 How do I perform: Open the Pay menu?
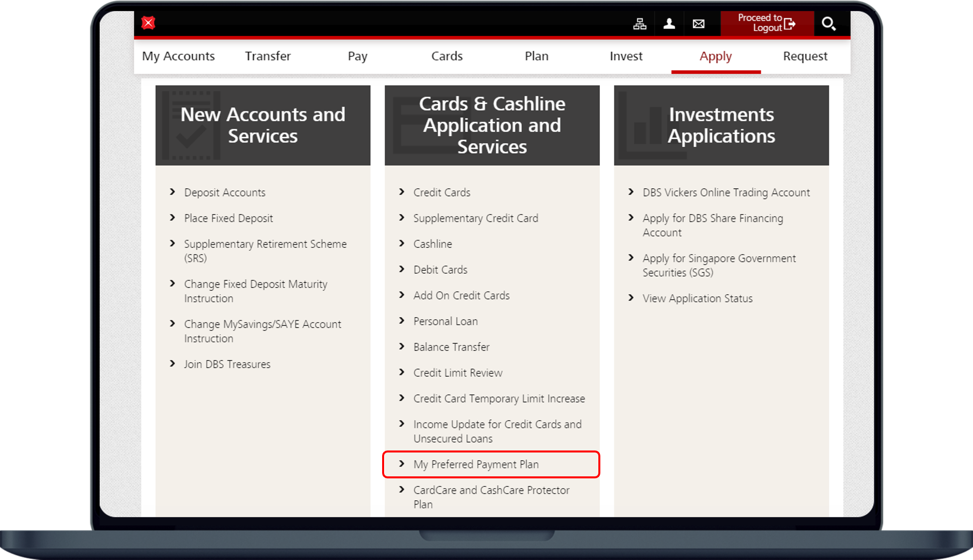(x=358, y=56)
